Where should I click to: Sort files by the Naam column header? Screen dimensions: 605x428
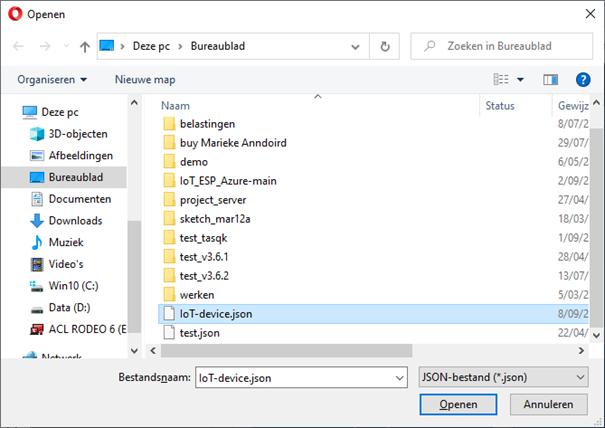pyautogui.click(x=175, y=106)
